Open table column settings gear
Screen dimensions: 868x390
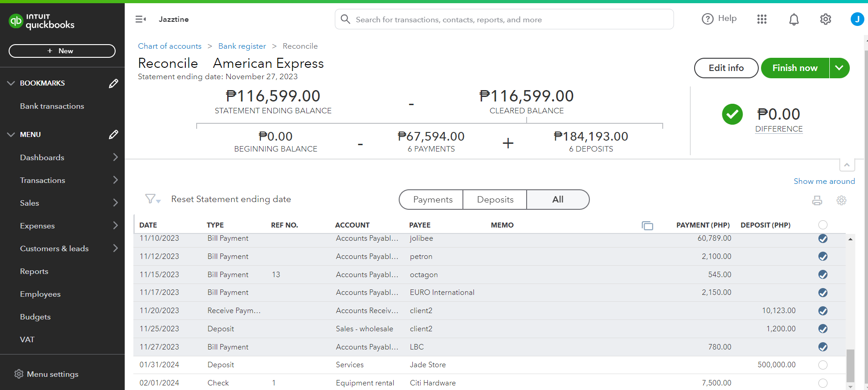841,200
